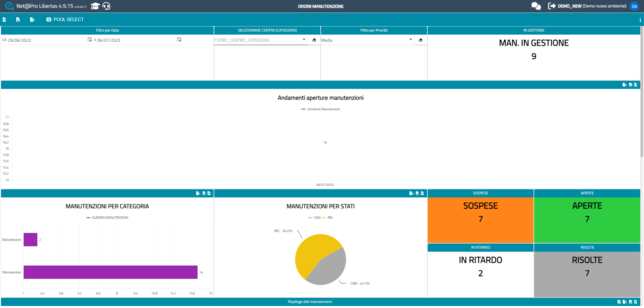Click the 'COM - 43.75%' pie label
Image resolution: width=644 pixels, height=308 pixels.
pyautogui.click(x=360, y=284)
